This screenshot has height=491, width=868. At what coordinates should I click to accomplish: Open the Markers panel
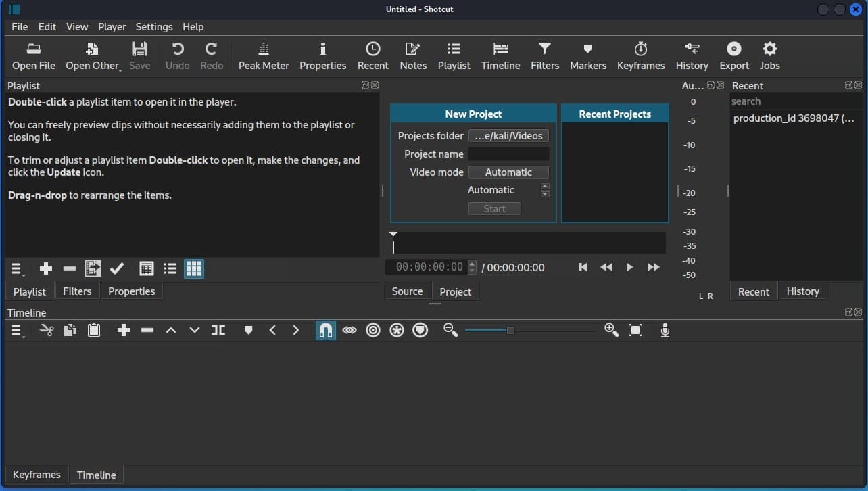(x=588, y=56)
